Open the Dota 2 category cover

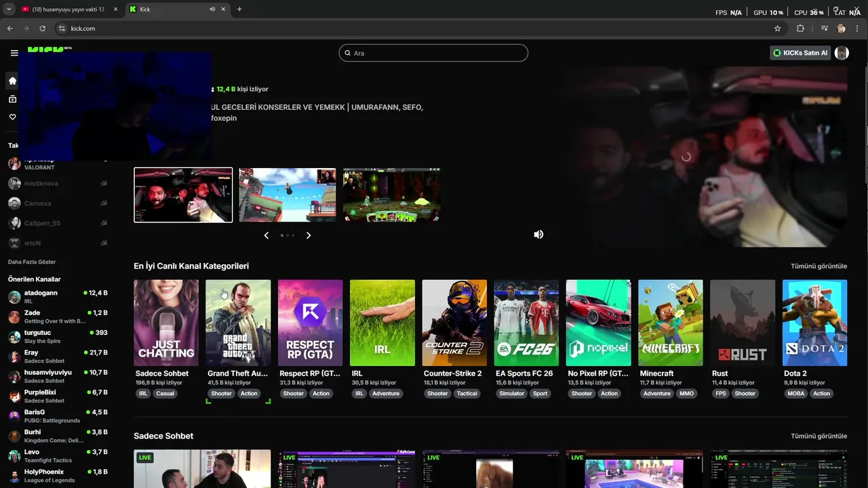pos(814,323)
